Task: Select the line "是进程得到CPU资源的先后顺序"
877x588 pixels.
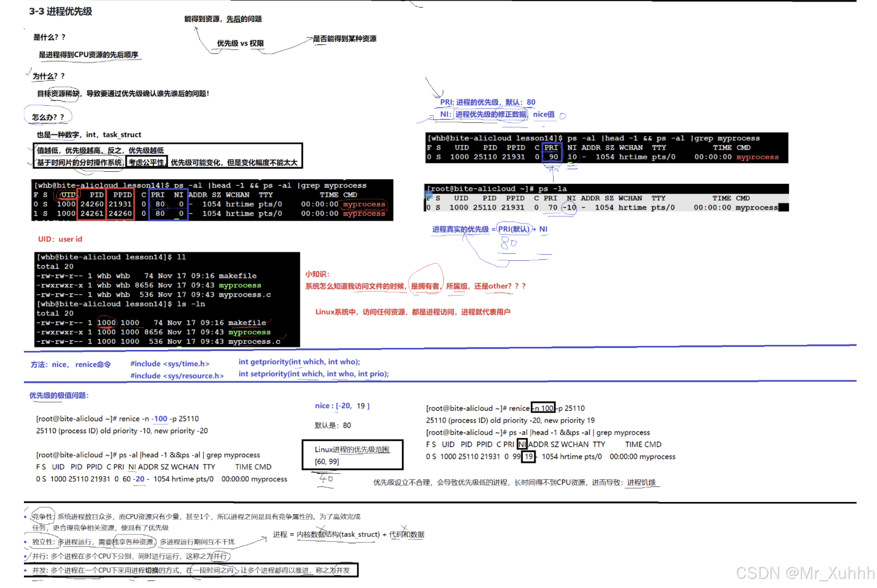Action: pos(88,55)
